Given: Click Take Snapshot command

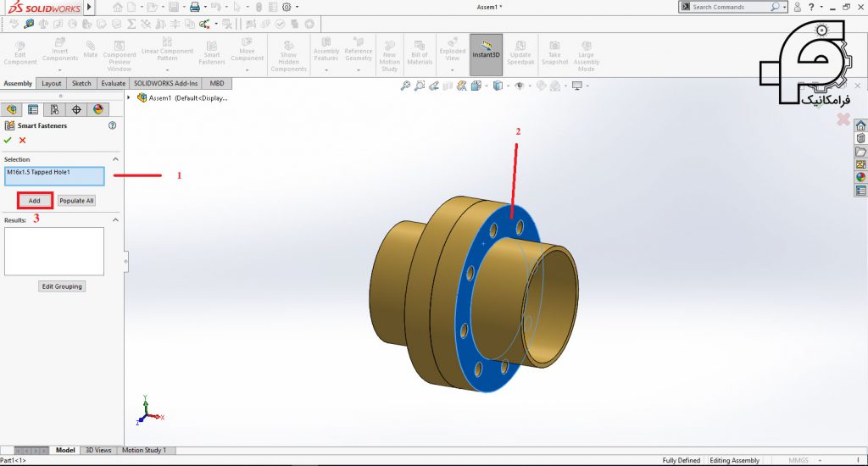Looking at the screenshot, I should pyautogui.click(x=554, y=53).
